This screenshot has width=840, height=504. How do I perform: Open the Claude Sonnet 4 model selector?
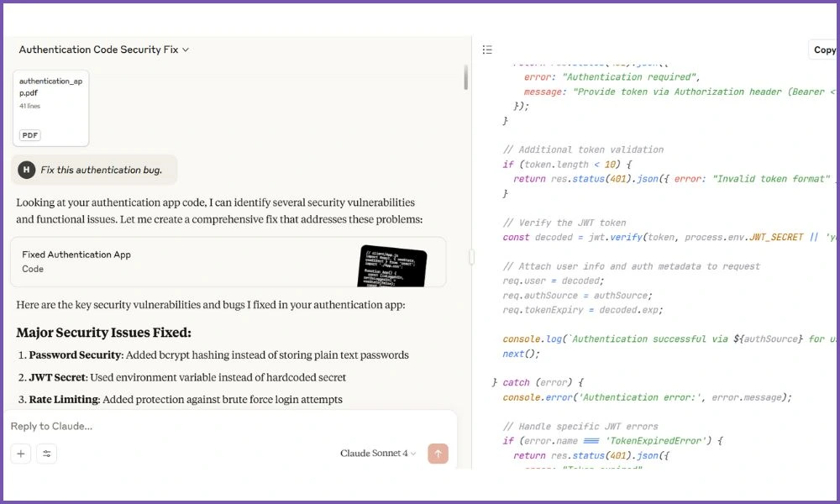tap(378, 454)
